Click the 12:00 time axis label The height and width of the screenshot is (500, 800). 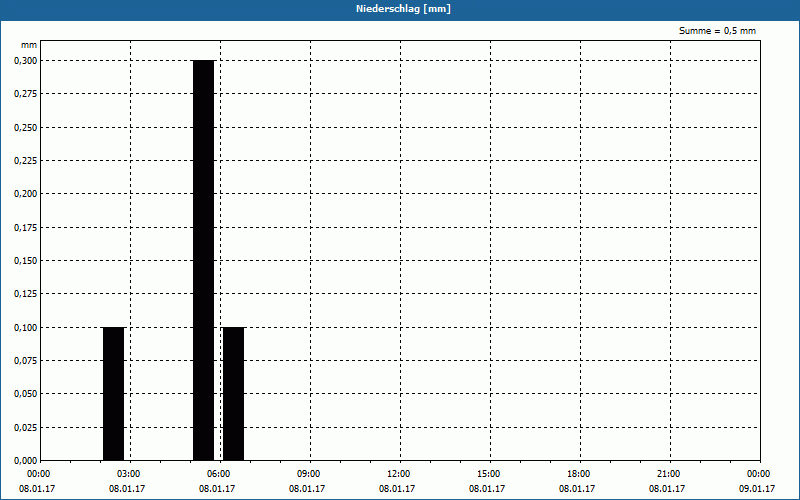(398, 474)
